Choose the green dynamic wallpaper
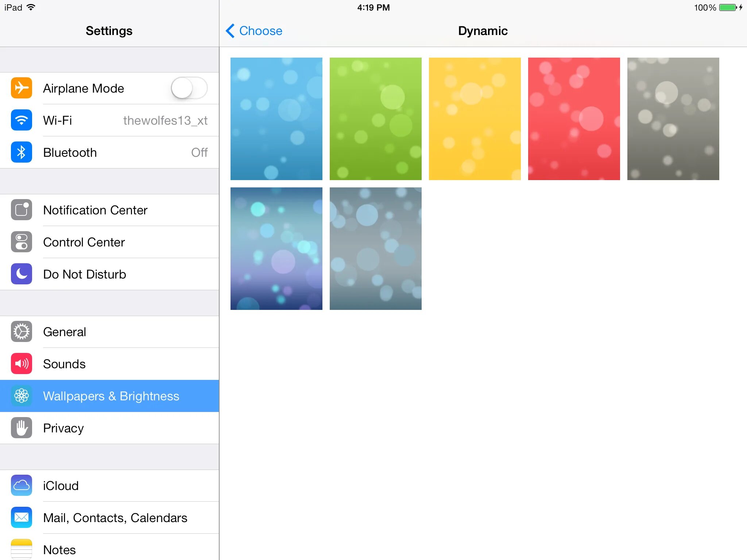This screenshot has height=560, width=747. coord(375,119)
